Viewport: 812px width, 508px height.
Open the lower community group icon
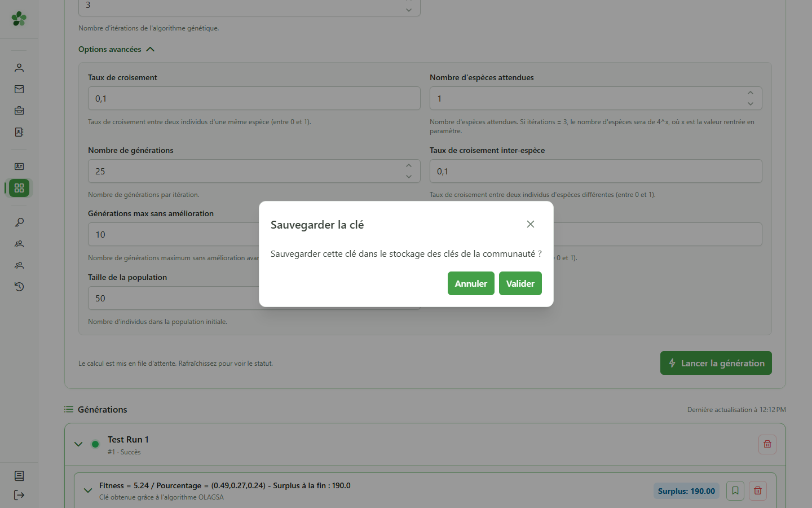19,265
